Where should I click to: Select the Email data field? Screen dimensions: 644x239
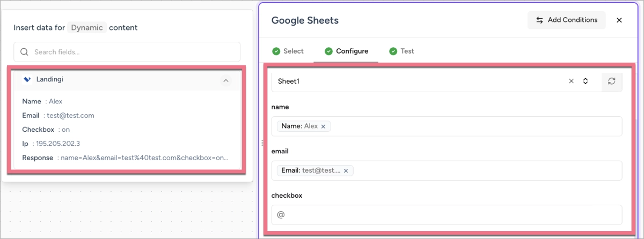click(x=51, y=115)
